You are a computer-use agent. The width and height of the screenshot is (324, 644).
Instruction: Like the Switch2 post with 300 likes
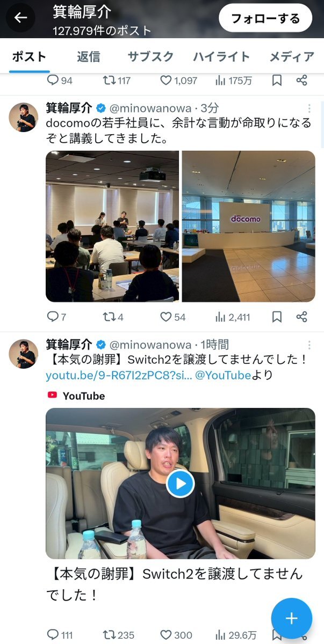pyautogui.click(x=176, y=635)
